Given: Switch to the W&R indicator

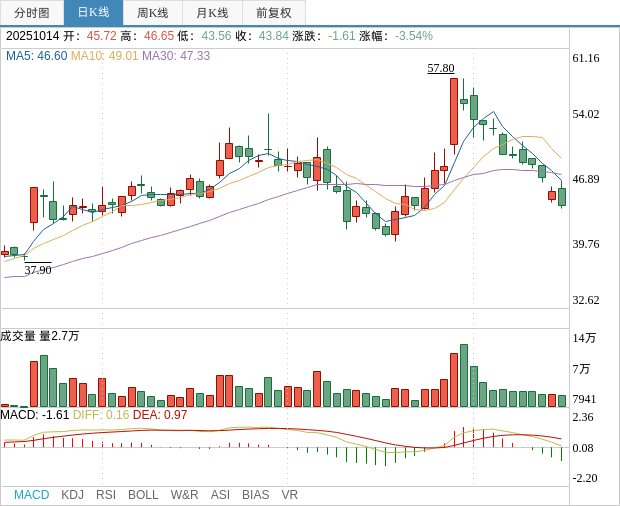Looking at the screenshot, I should pos(184,495).
